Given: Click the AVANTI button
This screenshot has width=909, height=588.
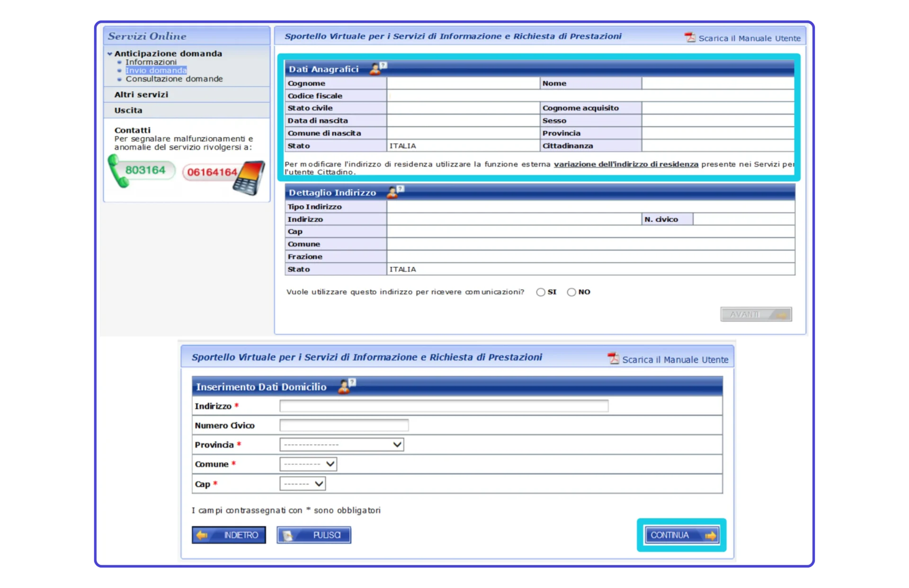Looking at the screenshot, I should [x=756, y=314].
